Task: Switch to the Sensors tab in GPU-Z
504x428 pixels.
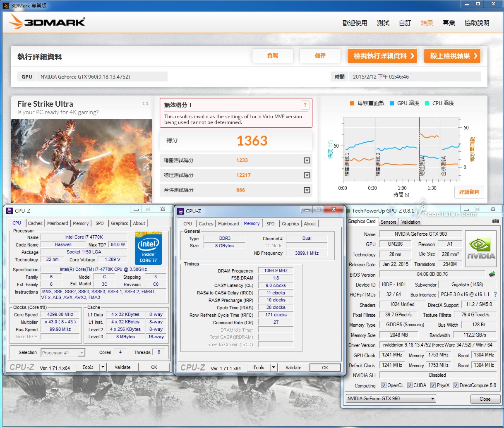Action: [389, 222]
